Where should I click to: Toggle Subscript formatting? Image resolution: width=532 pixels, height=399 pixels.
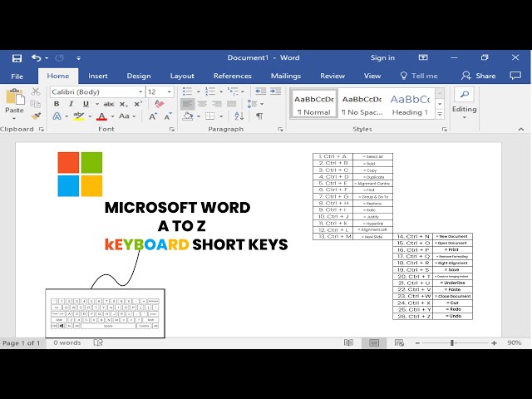coord(124,104)
